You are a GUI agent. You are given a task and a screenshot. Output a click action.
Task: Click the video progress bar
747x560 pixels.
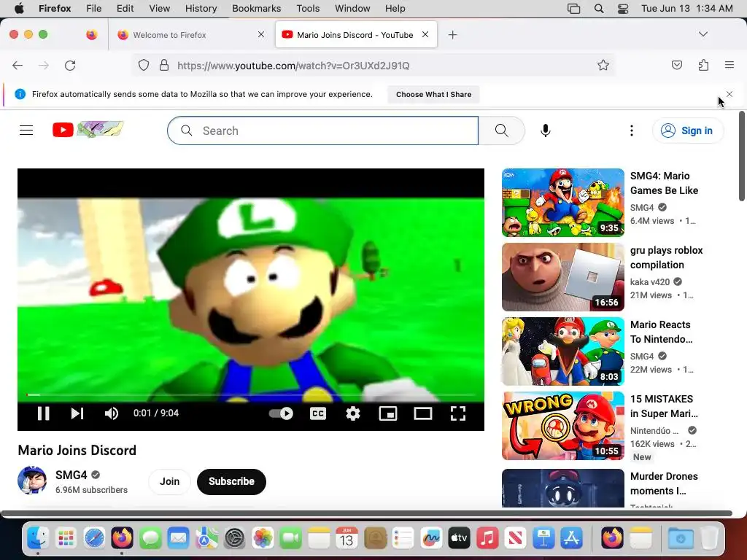(251, 394)
